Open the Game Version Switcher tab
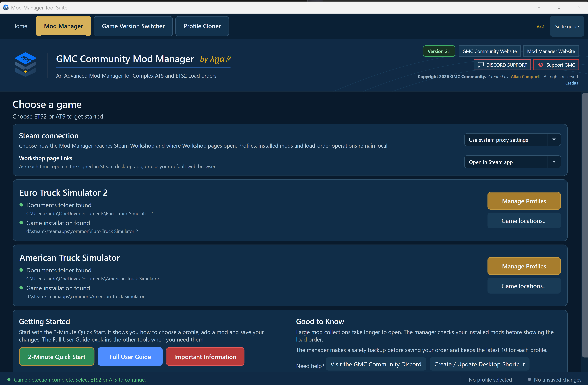 [x=133, y=26]
